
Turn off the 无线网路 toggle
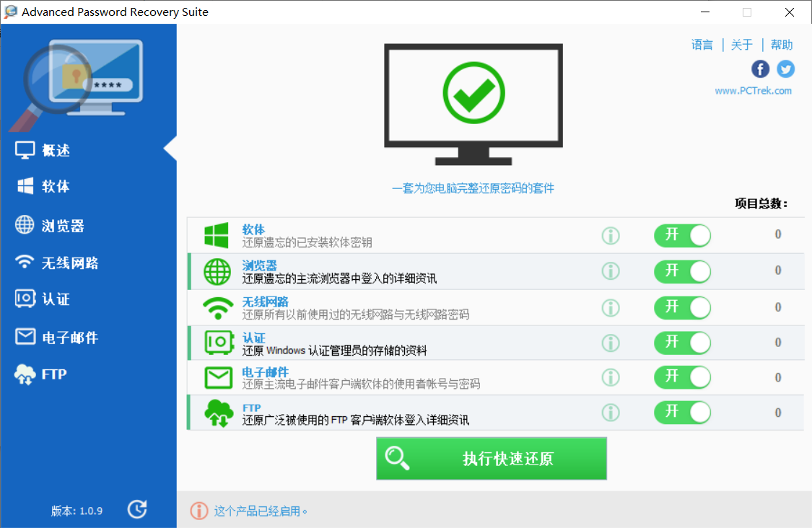tap(682, 307)
